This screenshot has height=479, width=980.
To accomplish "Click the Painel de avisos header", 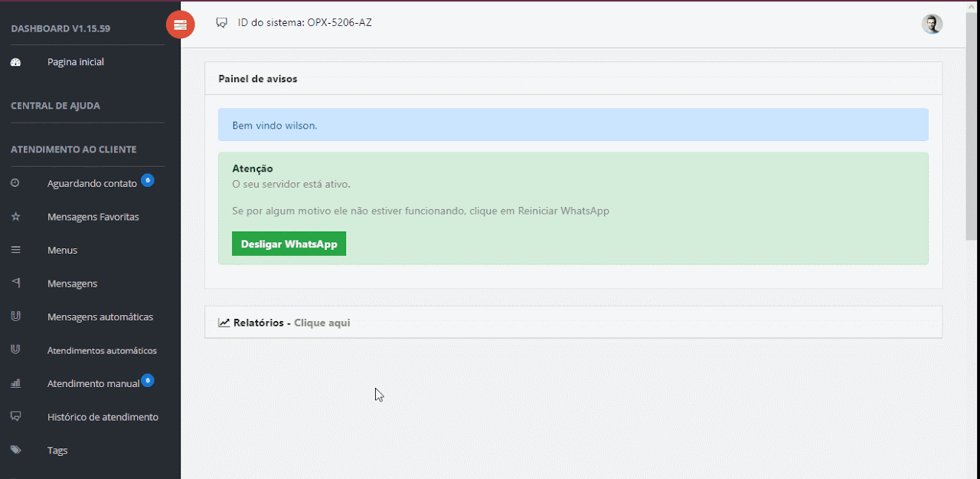I will [x=258, y=79].
